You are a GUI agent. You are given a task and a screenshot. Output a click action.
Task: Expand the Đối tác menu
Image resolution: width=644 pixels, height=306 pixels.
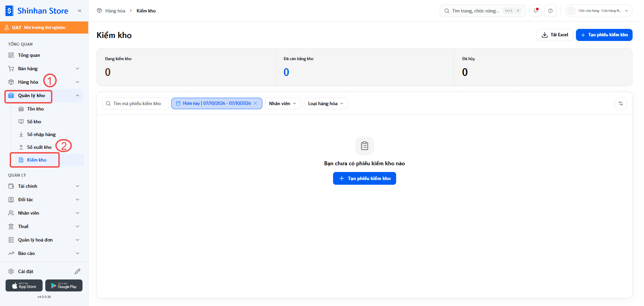click(x=44, y=200)
